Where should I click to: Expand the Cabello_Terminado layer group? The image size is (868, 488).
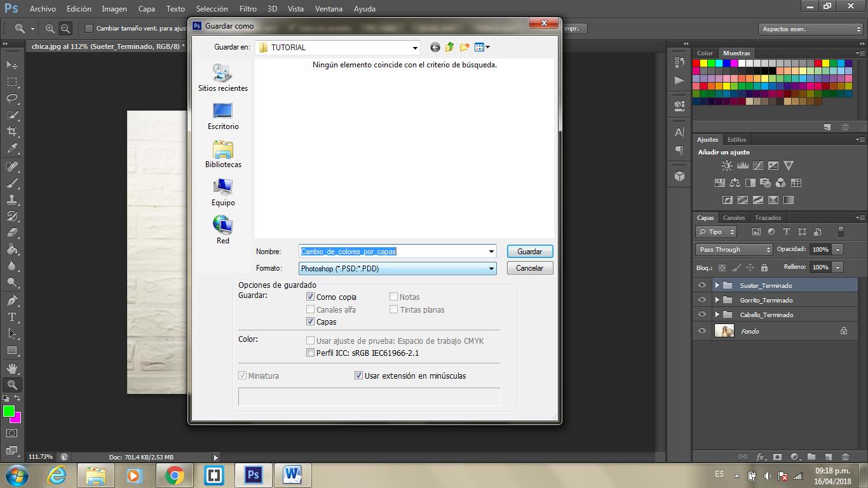tap(717, 315)
